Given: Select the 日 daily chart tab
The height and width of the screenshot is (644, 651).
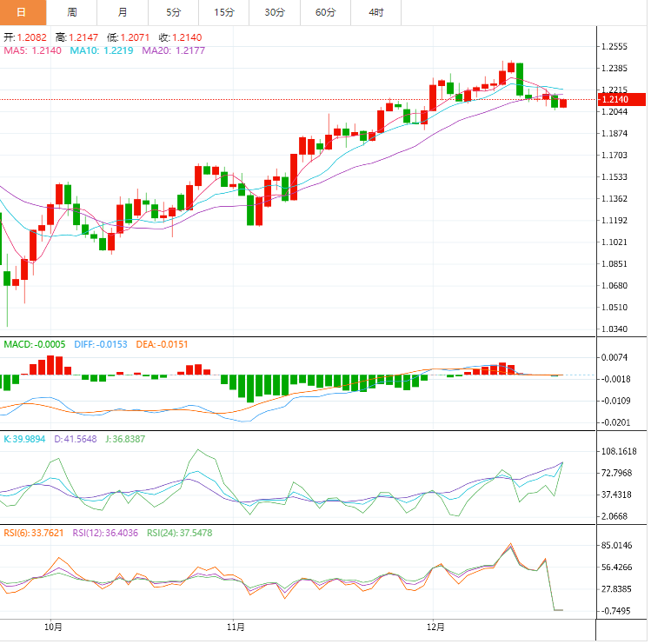Looking at the screenshot, I should [x=22, y=12].
